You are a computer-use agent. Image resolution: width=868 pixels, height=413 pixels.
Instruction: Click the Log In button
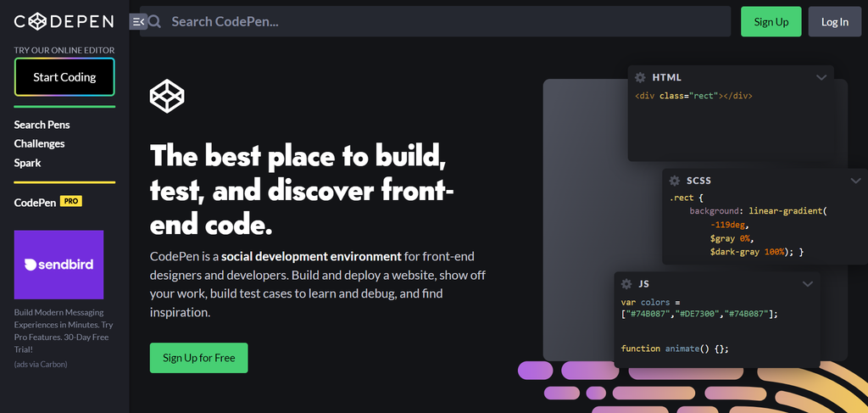[834, 22]
